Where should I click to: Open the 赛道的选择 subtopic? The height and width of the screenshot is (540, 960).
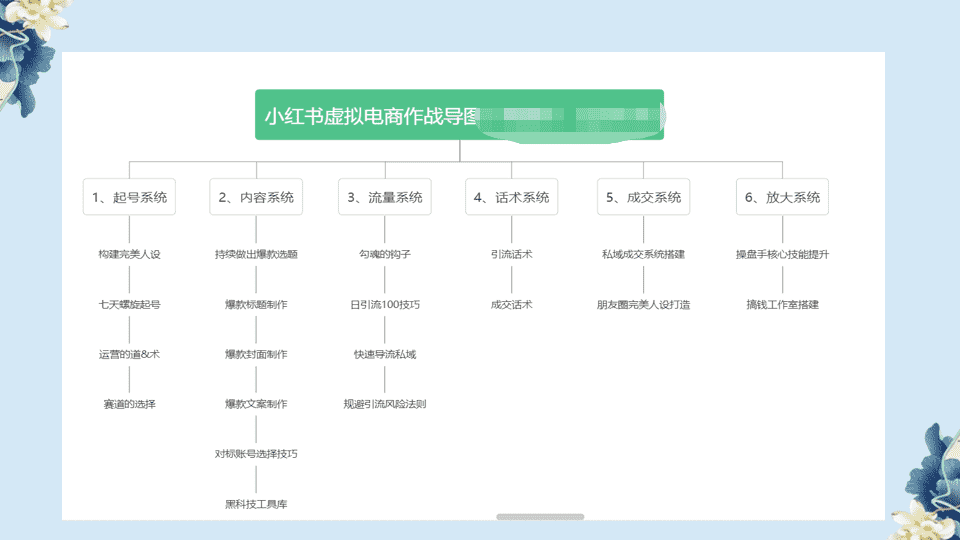point(129,404)
